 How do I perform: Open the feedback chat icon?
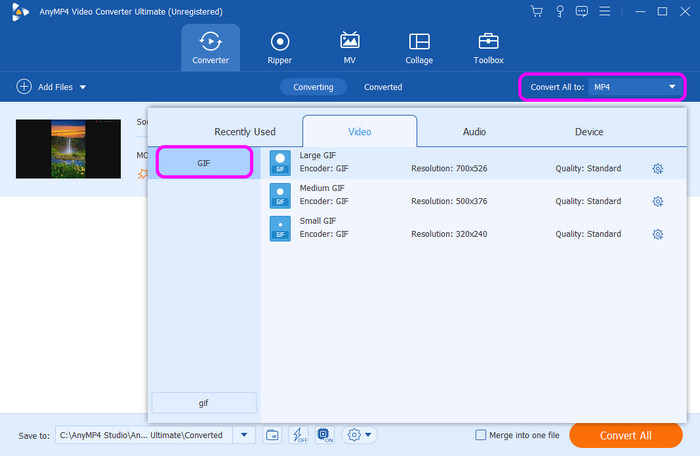(x=582, y=11)
